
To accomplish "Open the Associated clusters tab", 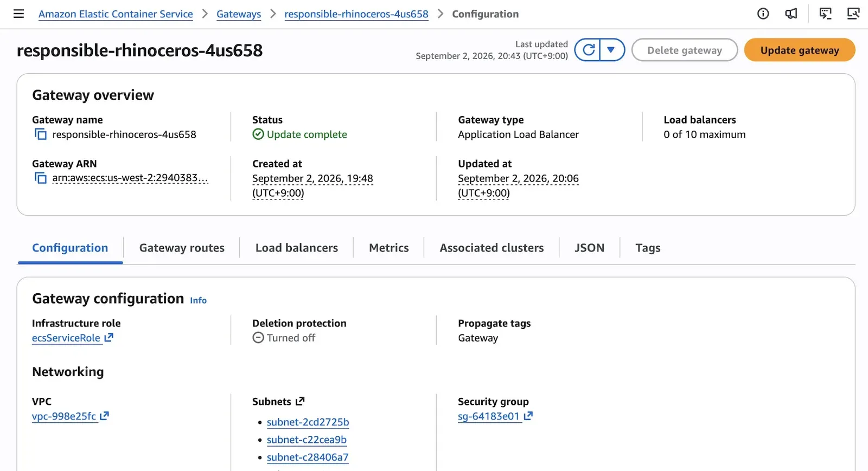I will click(492, 248).
